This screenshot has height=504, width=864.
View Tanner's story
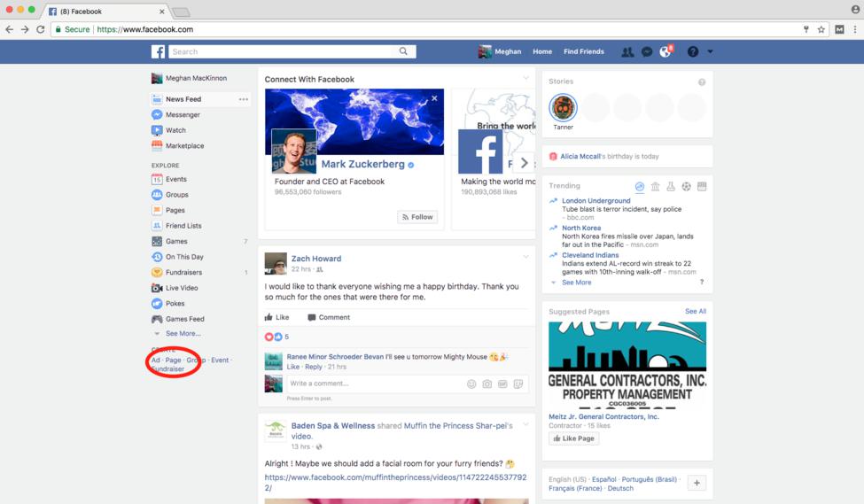563,108
